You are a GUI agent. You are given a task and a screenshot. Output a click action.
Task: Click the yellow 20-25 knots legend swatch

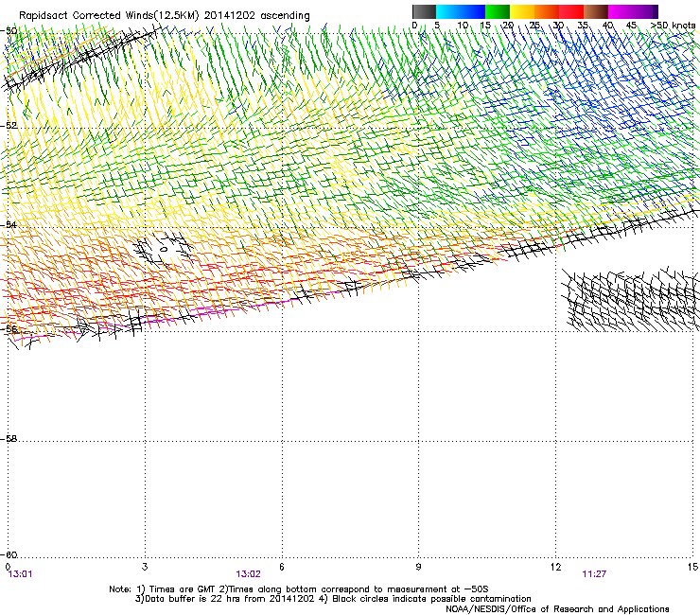[x=522, y=11]
